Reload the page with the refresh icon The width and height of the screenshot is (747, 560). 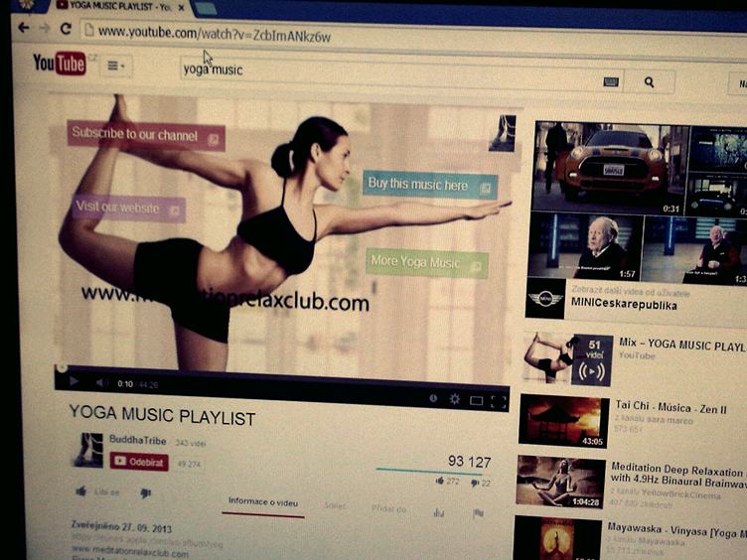pyautogui.click(x=66, y=29)
